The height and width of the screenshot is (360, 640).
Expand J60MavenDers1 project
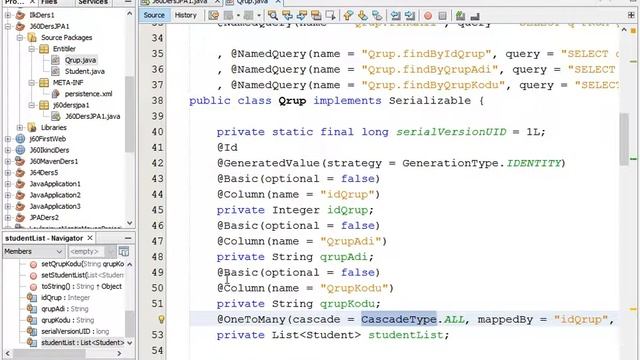point(8,162)
